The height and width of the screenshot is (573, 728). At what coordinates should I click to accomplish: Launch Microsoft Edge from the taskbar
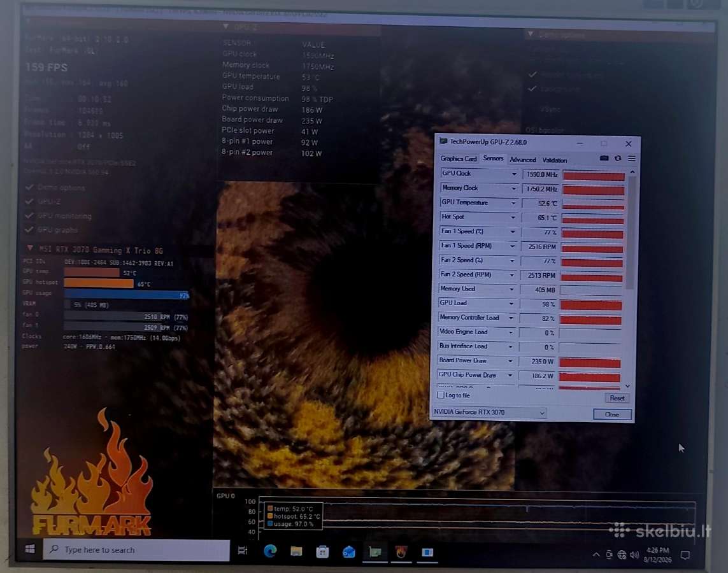(x=270, y=551)
